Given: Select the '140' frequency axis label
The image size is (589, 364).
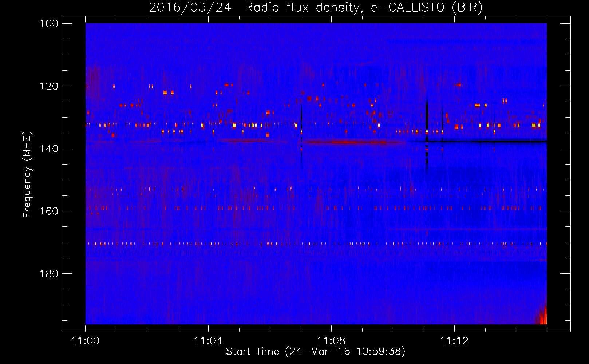Looking at the screenshot, I should point(49,149).
